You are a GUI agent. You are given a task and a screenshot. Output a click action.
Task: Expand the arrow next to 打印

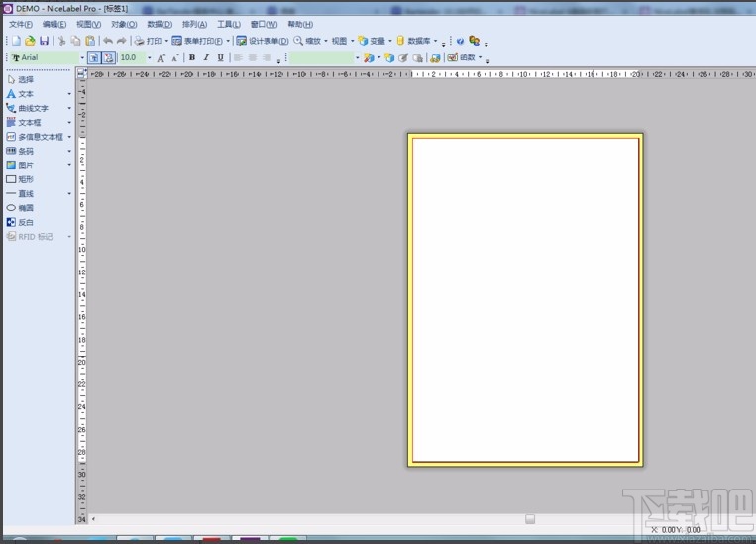coord(166,41)
